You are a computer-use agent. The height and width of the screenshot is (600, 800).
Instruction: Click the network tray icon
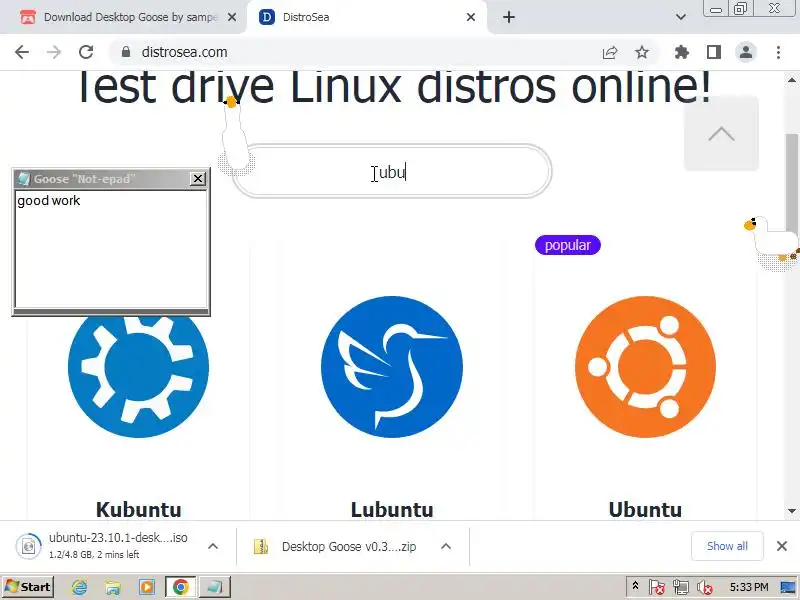pos(681,587)
